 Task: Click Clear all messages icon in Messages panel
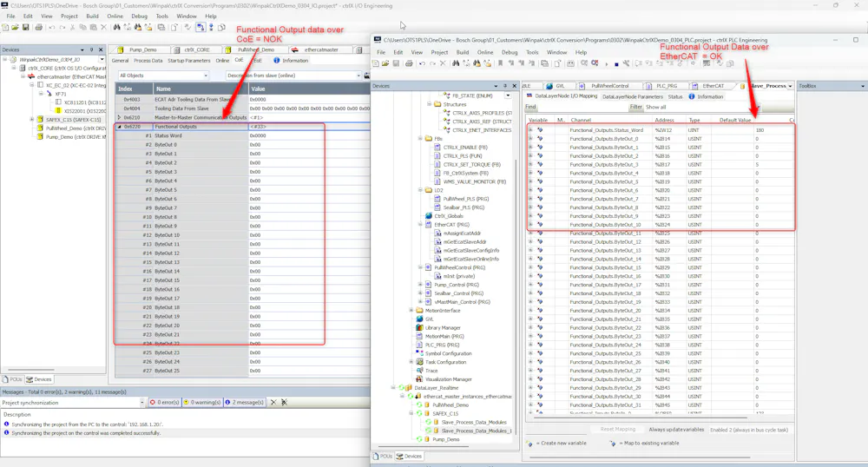[284, 402]
